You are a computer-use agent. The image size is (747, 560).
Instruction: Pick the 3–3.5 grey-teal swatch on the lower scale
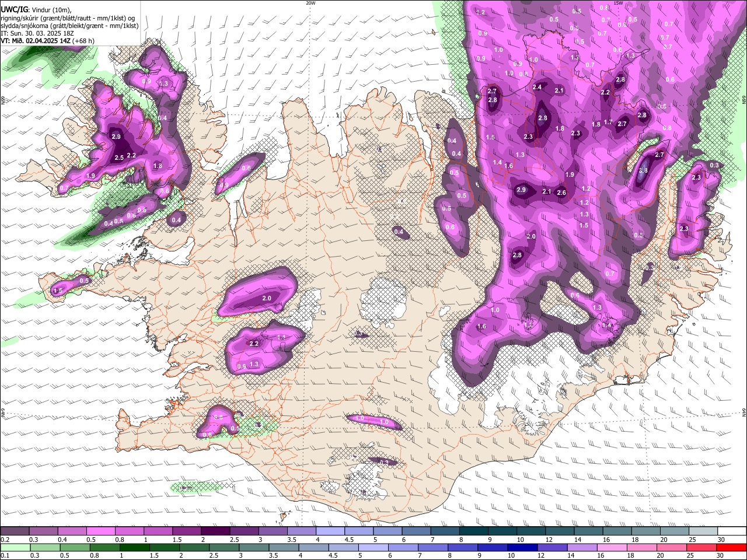[x=254, y=548]
